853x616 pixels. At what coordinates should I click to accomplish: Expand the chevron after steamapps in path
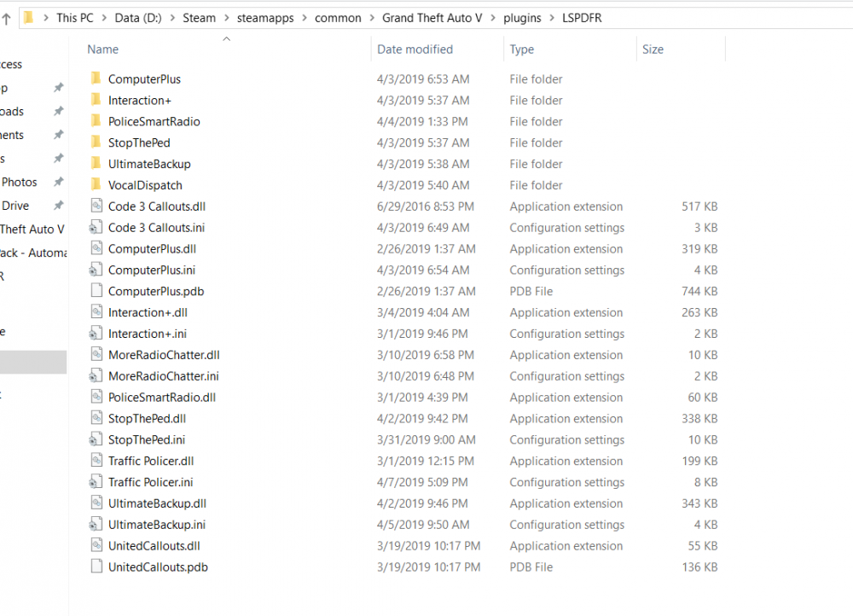point(305,18)
